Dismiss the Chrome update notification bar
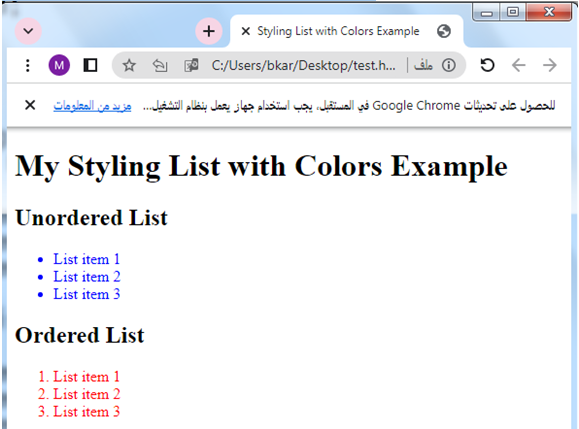579x429 pixels. [30, 105]
